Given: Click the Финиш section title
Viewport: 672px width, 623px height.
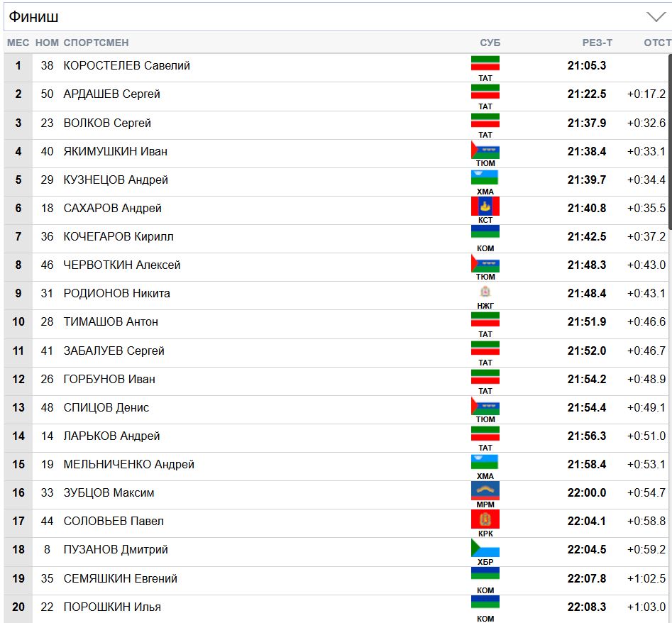Looking at the screenshot, I should click(33, 17).
